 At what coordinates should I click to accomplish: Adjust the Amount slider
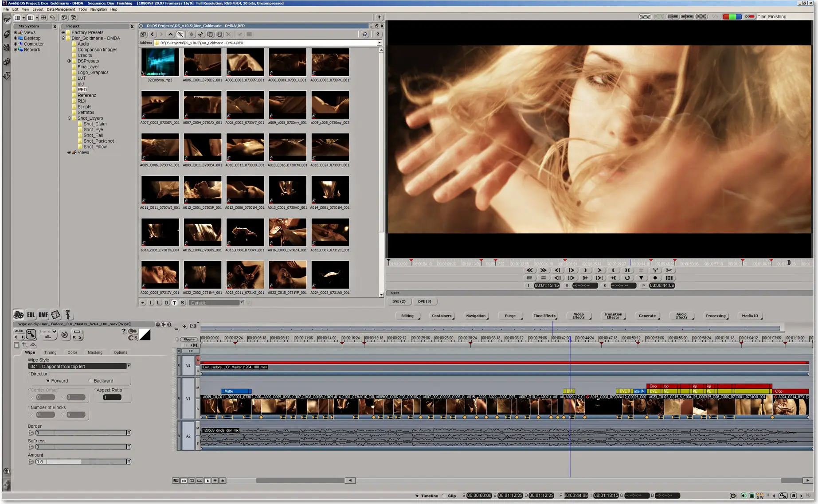click(82, 462)
